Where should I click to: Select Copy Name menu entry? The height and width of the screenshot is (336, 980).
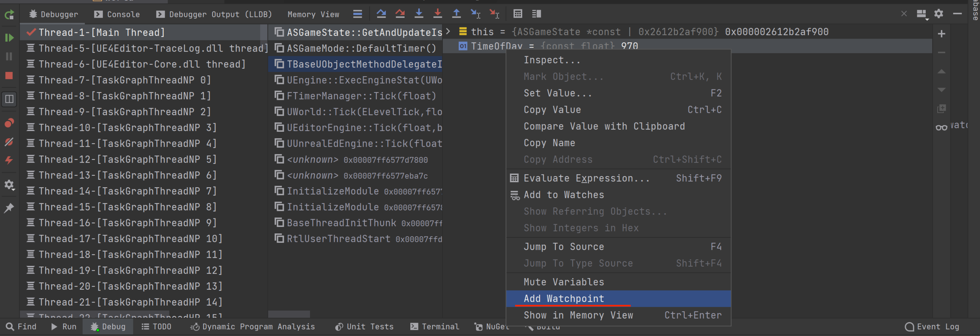point(619,143)
